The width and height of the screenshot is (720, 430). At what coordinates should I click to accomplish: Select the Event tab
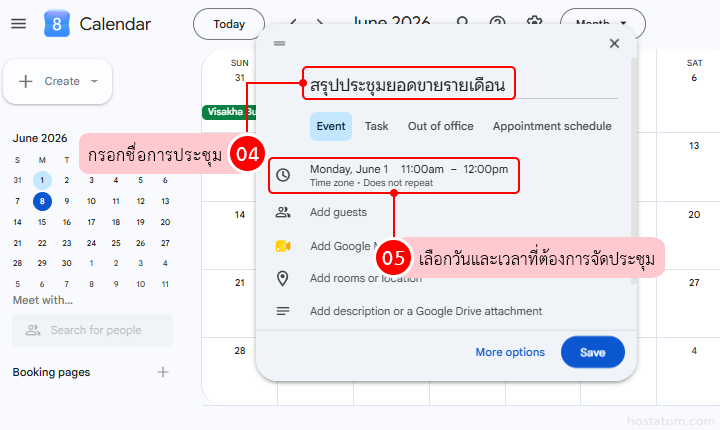(x=331, y=126)
